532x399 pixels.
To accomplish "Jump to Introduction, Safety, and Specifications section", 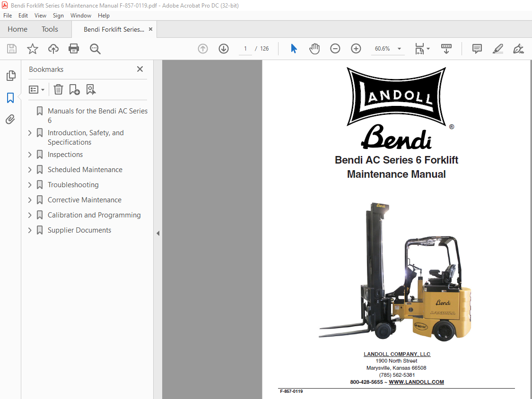I will click(x=86, y=138).
